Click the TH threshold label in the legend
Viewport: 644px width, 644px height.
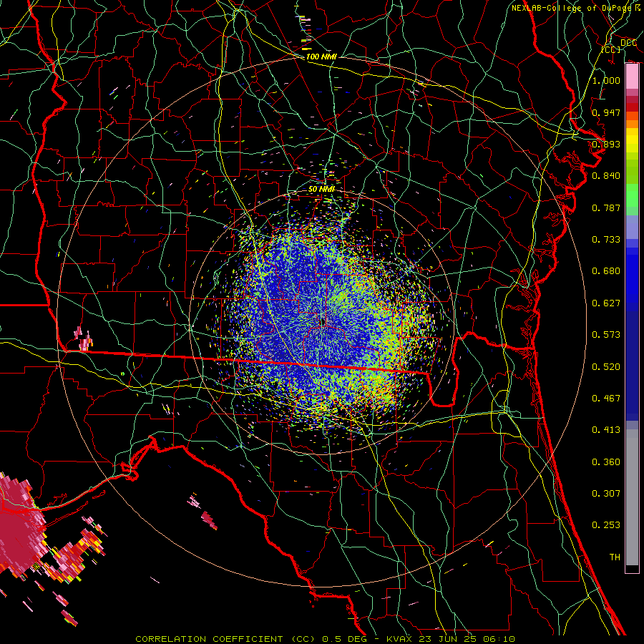click(x=615, y=557)
